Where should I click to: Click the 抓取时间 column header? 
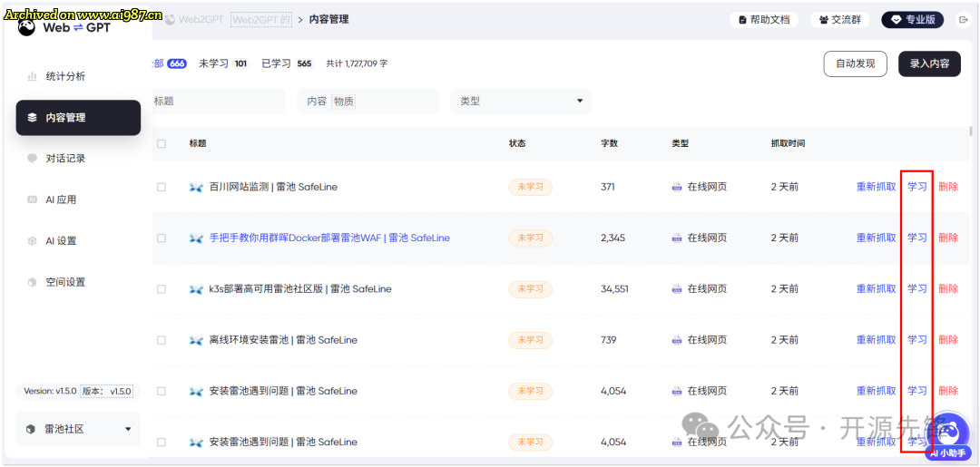point(789,143)
